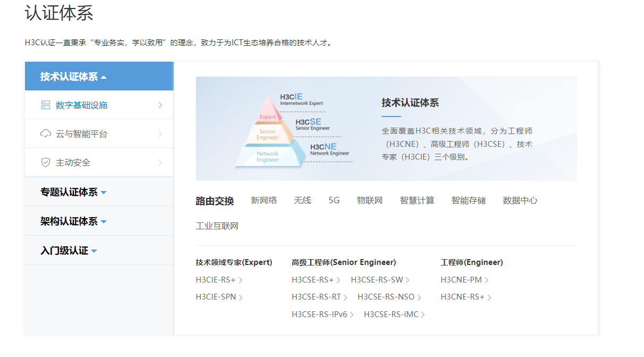Click the H3CSE Senior Engineer label
Image resolution: width=644 pixels, height=357 pixels.
(x=312, y=124)
